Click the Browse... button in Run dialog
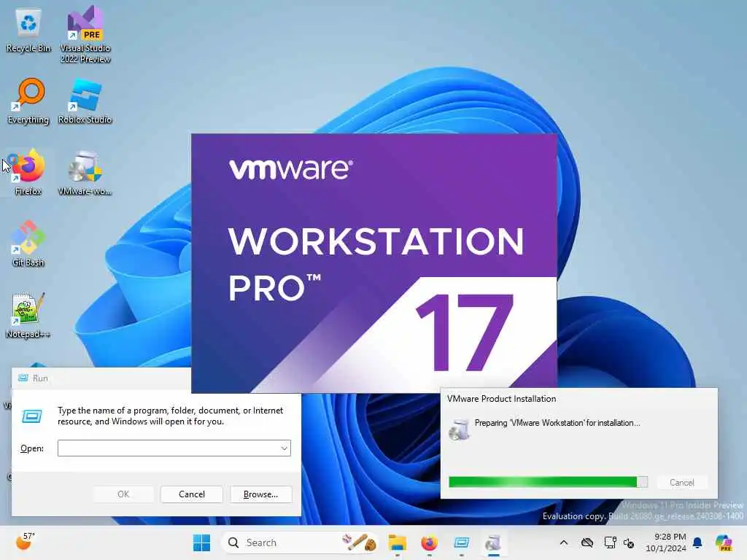This screenshot has height=560, width=747. tap(260, 494)
